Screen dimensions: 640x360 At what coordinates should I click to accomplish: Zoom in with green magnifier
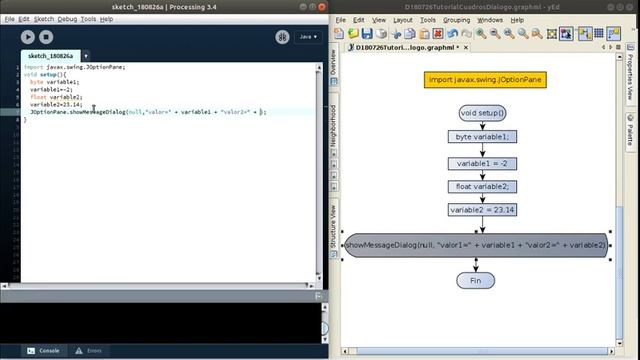[x=481, y=33]
